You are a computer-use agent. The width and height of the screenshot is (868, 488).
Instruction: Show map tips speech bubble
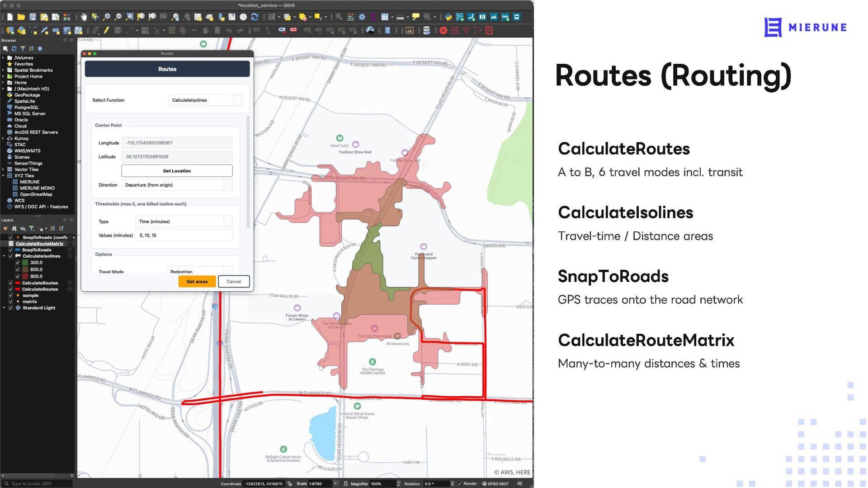pos(415,17)
